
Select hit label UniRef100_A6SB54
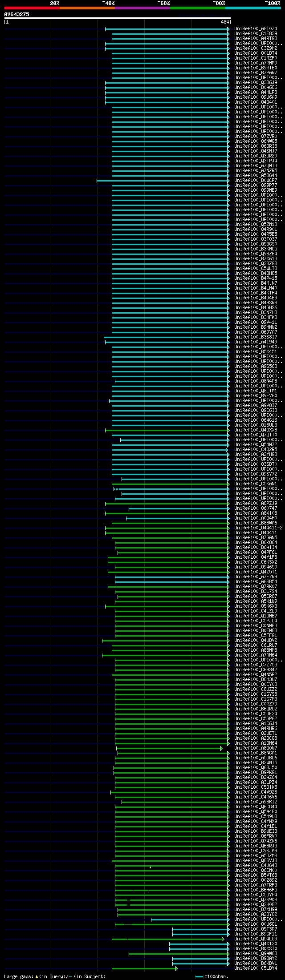256,581
